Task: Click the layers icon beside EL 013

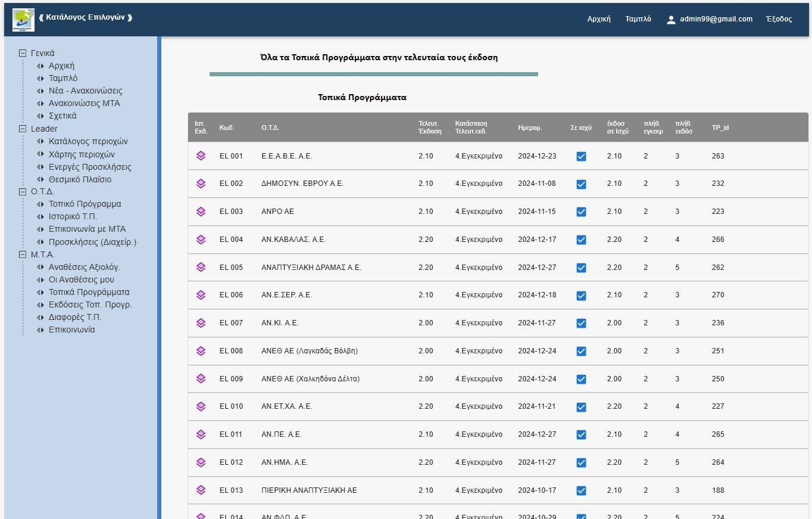Action: click(x=201, y=490)
